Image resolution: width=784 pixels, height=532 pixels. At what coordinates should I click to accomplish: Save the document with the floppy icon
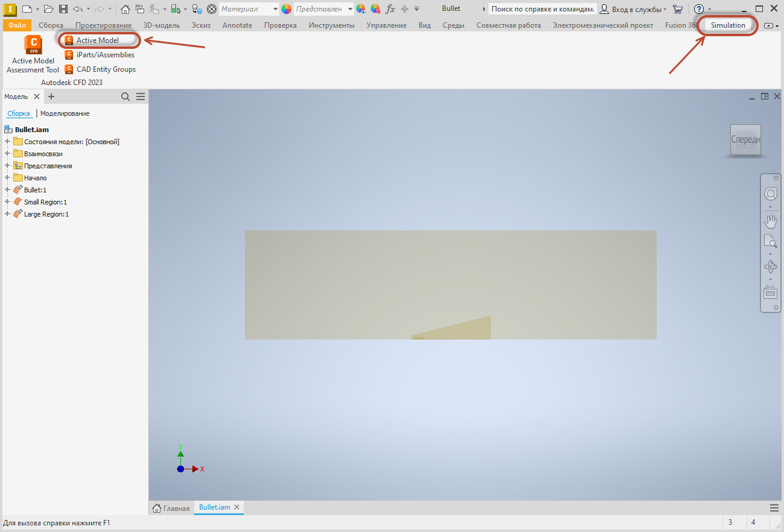tap(63, 9)
